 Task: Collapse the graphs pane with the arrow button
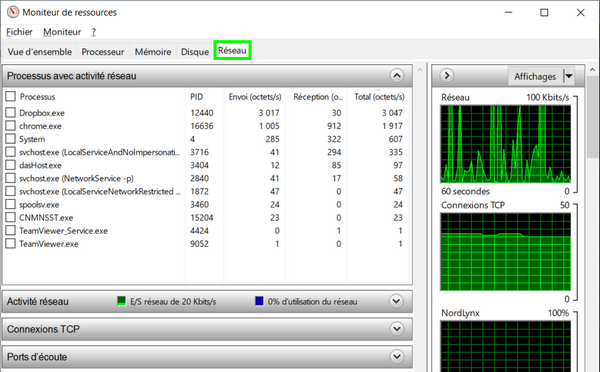447,76
